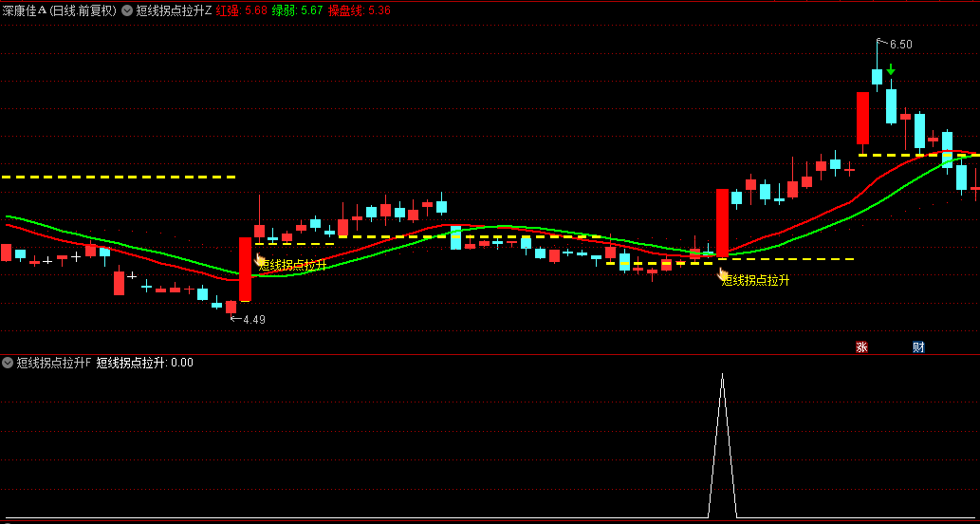The height and width of the screenshot is (524, 980).
Task: Click the white spike in the lower indicator
Action: coord(723,444)
